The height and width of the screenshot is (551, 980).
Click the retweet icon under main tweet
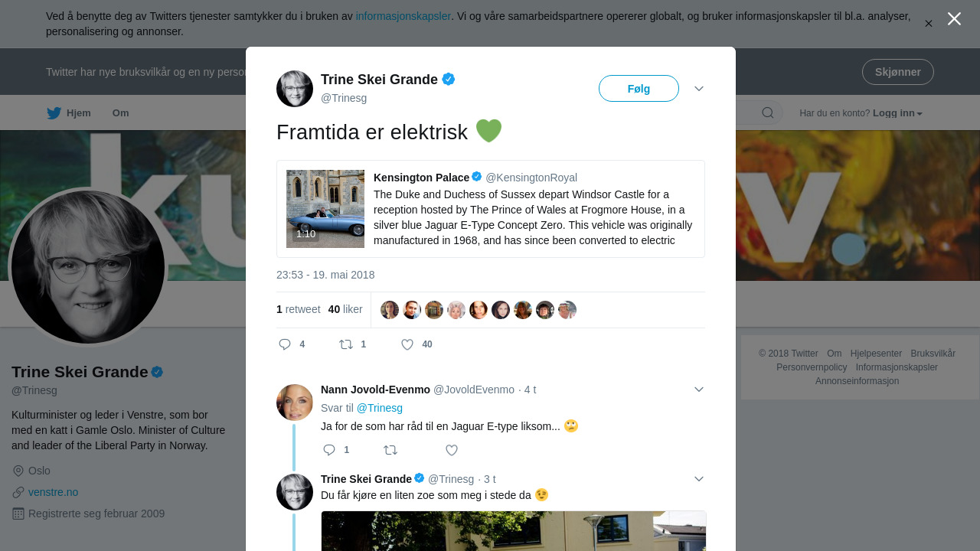(x=346, y=344)
